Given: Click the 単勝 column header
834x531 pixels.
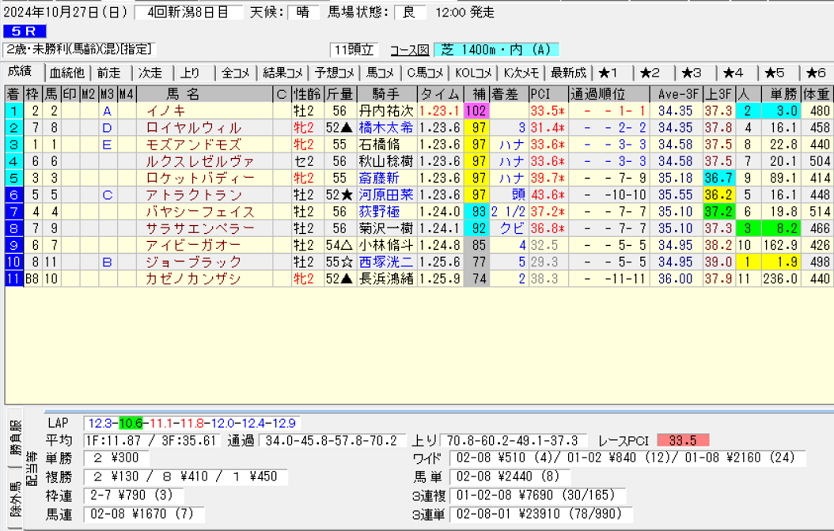Looking at the screenshot, I should (783, 94).
